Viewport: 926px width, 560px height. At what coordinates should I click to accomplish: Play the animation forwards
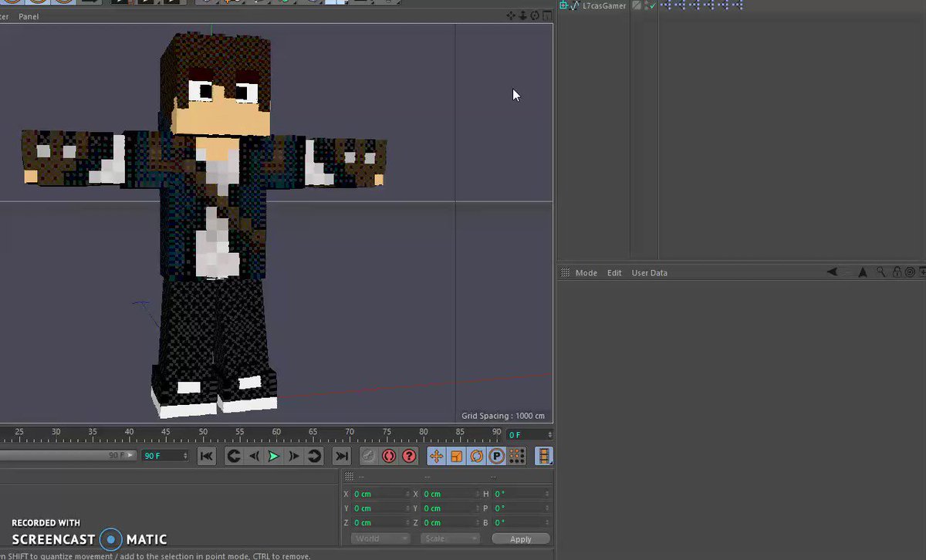(x=273, y=456)
